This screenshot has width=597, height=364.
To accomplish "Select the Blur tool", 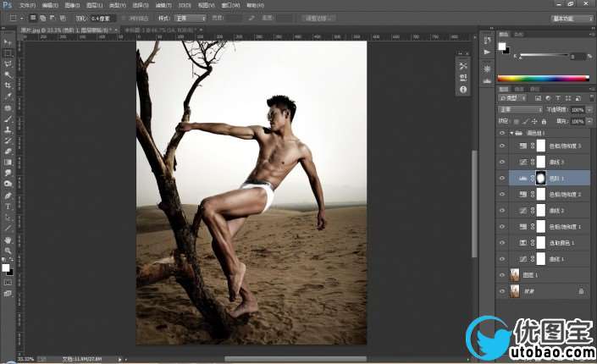I will pyautogui.click(x=8, y=173).
